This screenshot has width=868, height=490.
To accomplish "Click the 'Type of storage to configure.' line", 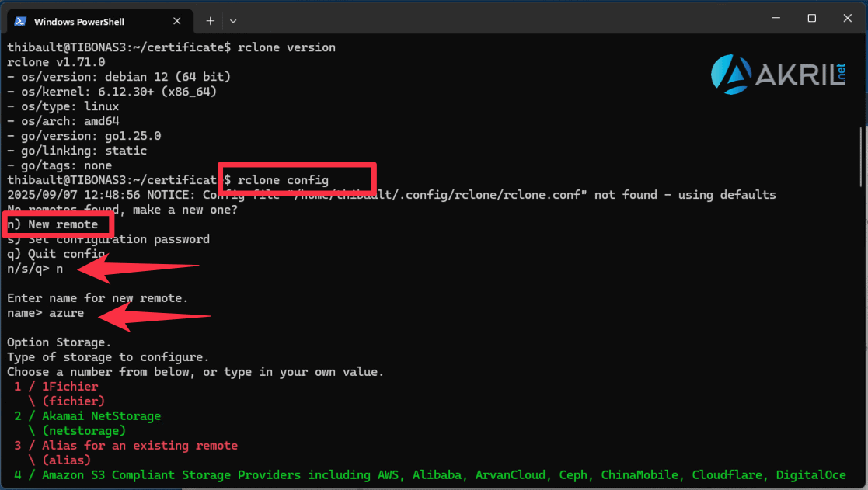I will (x=108, y=357).
